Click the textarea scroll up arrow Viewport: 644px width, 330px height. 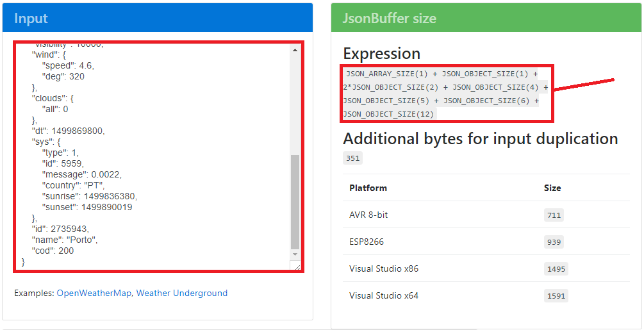coord(295,49)
